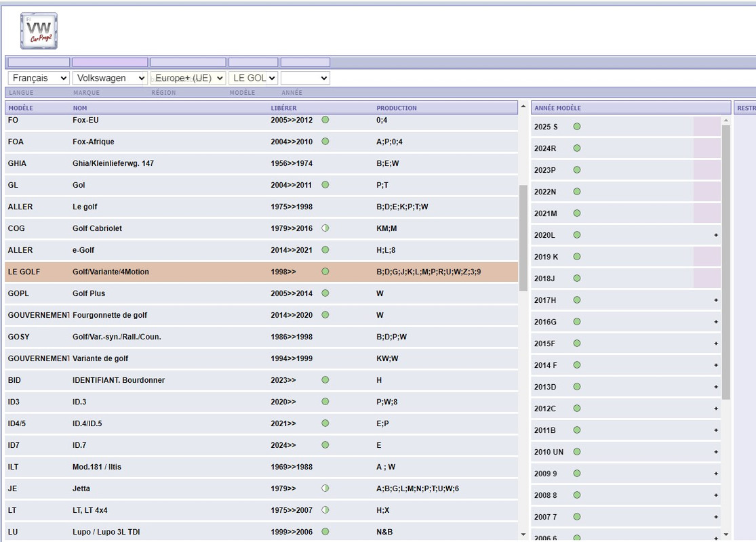Screen dimensions: 756x542
Task: Select the Golf/Var.-syn./Rall./Coun. row
Action: point(261,337)
